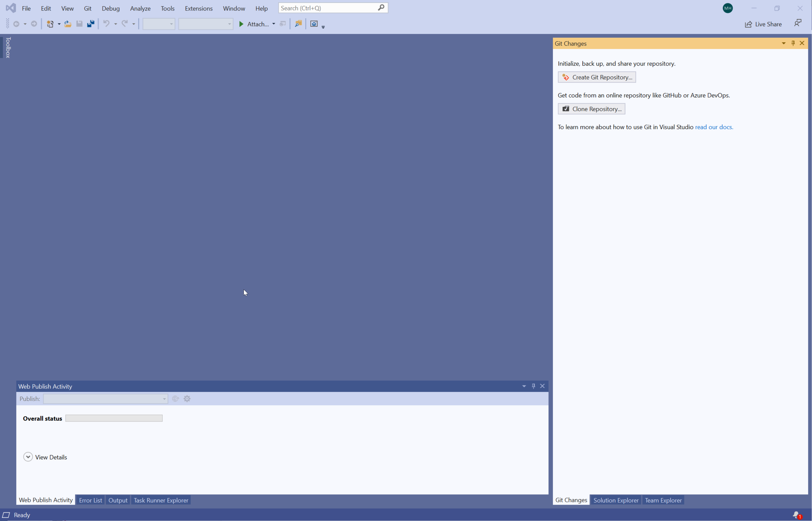The image size is (812, 521).
Task: Open the Extensions menu
Action: 199,9
